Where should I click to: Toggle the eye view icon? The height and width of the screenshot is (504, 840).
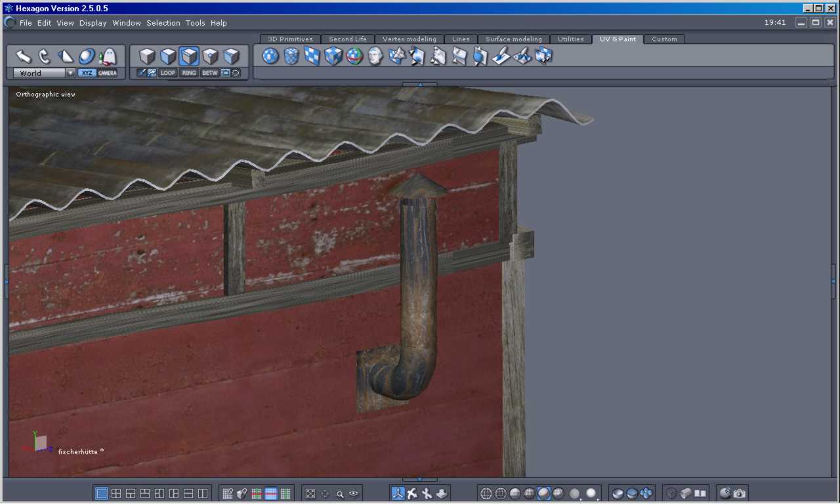(354, 493)
